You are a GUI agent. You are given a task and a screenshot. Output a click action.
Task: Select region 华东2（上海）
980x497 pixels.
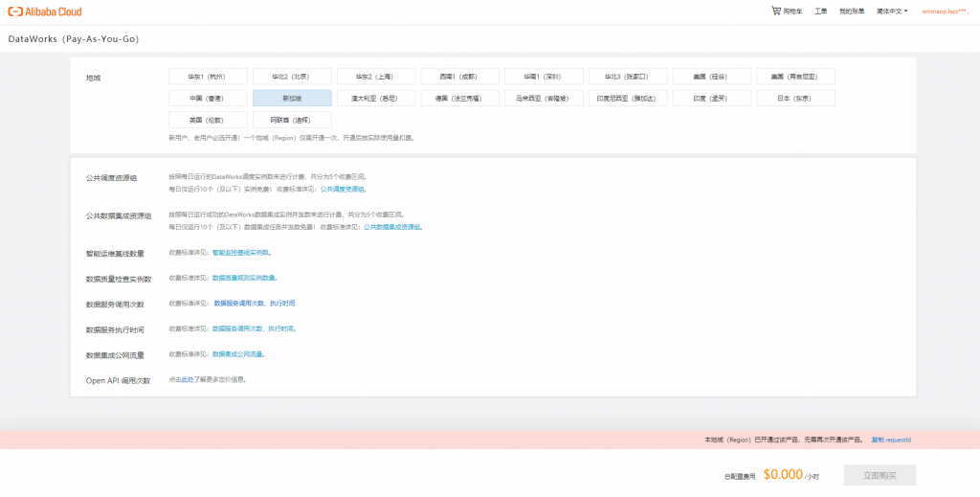point(376,77)
